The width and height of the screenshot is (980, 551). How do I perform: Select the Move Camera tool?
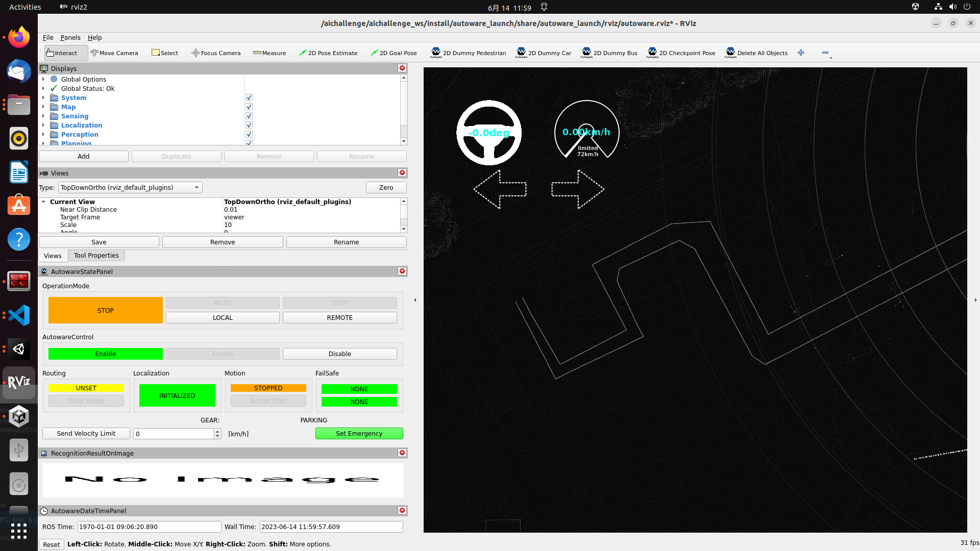114,53
